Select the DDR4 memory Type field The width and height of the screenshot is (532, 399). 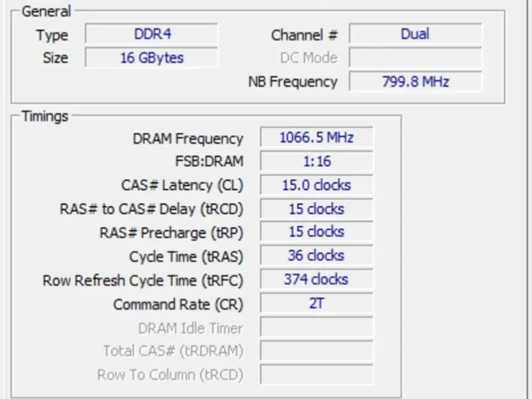(152, 34)
